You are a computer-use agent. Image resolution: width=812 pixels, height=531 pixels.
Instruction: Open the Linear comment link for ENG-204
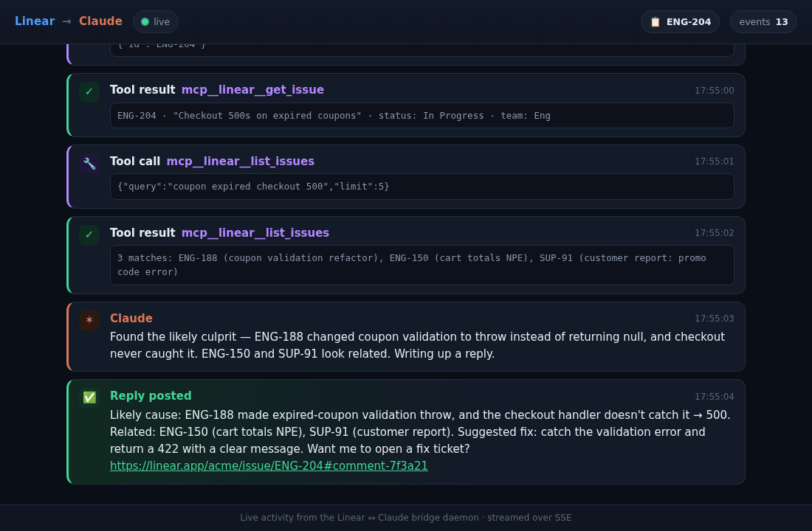click(x=269, y=466)
